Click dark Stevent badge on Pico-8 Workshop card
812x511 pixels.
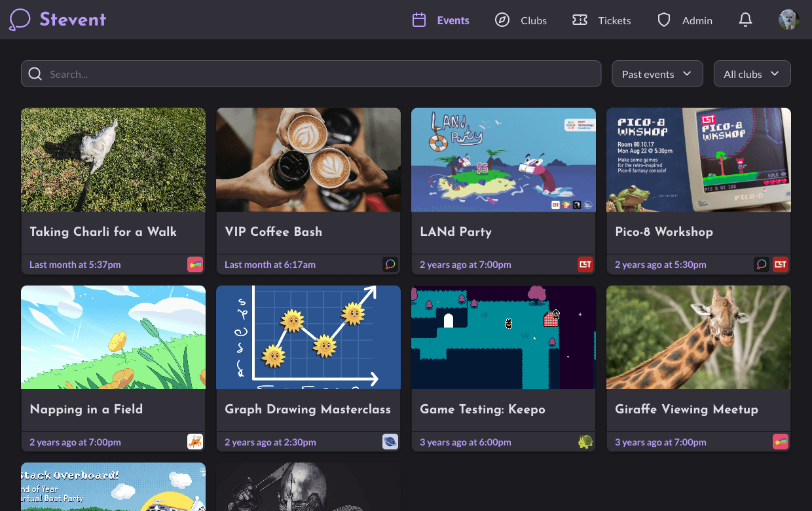[x=762, y=265]
